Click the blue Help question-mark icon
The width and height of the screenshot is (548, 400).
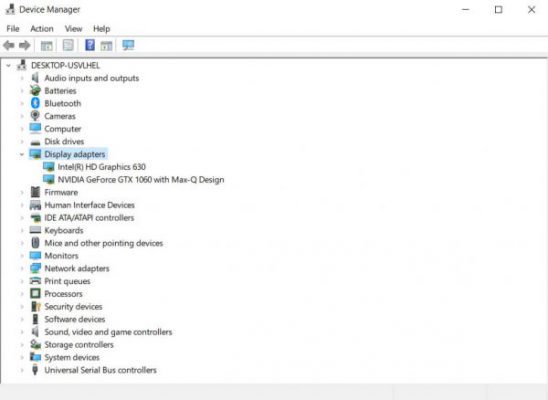(x=90, y=45)
